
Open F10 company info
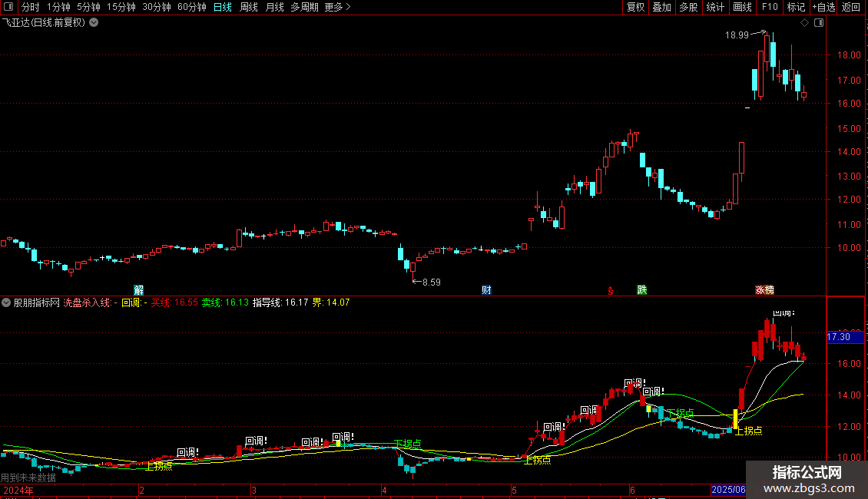click(770, 7)
